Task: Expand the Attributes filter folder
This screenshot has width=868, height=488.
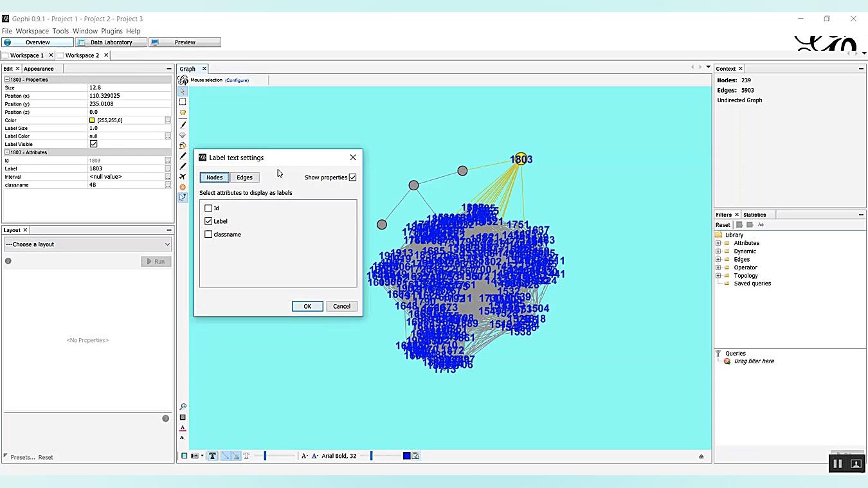Action: [718, 243]
